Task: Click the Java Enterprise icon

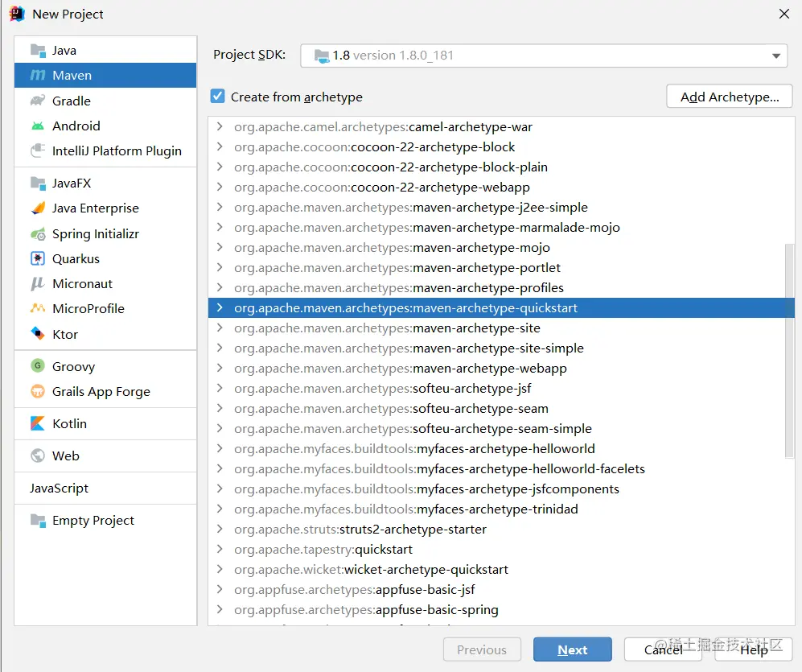Action: click(x=38, y=208)
